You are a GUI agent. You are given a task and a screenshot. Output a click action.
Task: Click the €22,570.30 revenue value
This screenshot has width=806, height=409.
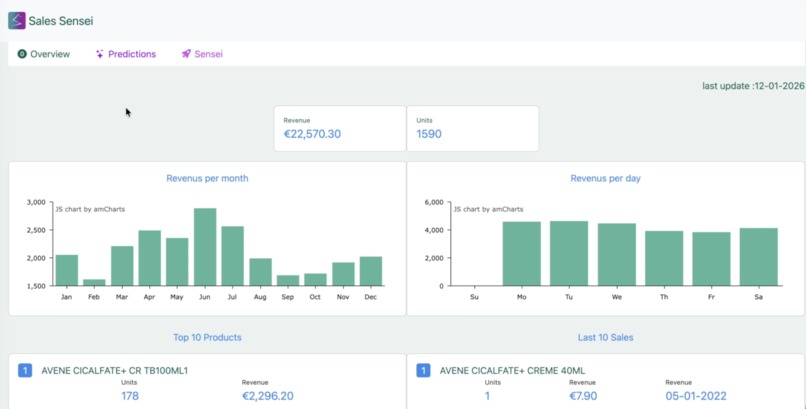coord(313,135)
